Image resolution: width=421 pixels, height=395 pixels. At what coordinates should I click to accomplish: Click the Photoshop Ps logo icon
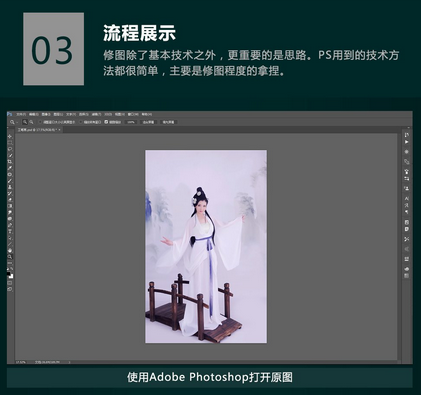pyautogui.click(x=9, y=114)
